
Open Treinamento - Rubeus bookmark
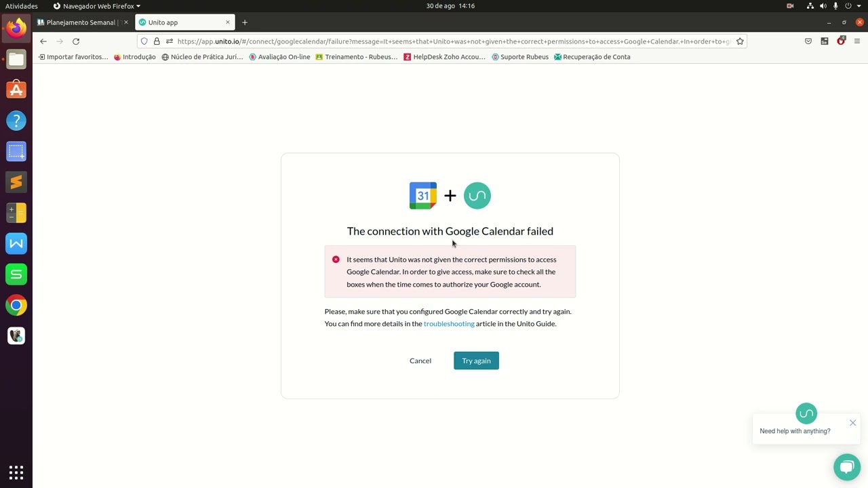pyautogui.click(x=357, y=57)
